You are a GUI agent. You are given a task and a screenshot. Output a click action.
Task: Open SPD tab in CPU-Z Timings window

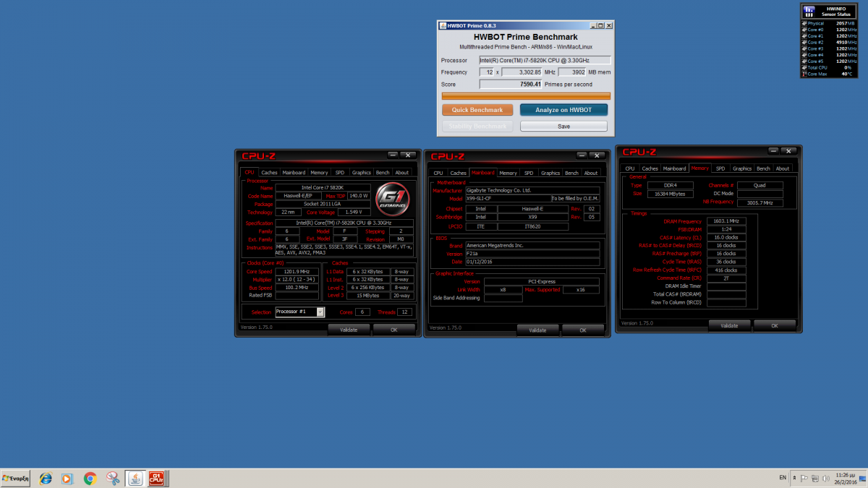coord(720,168)
